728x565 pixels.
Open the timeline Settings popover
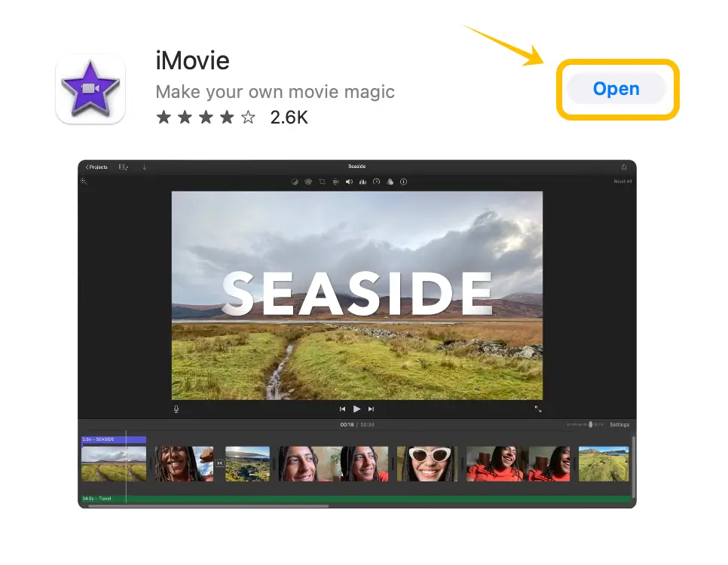tap(619, 424)
